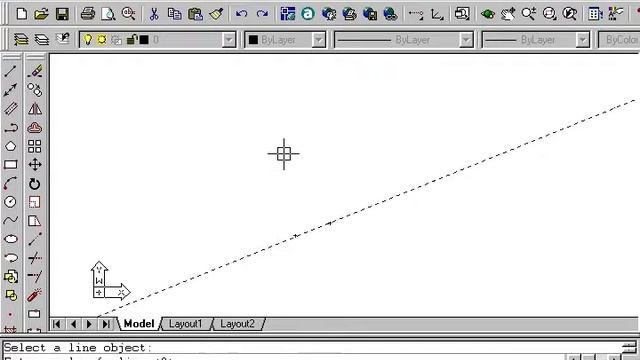This screenshot has width=640, height=360.
Task: Open the Layers manager icon
Action: pos(21,40)
